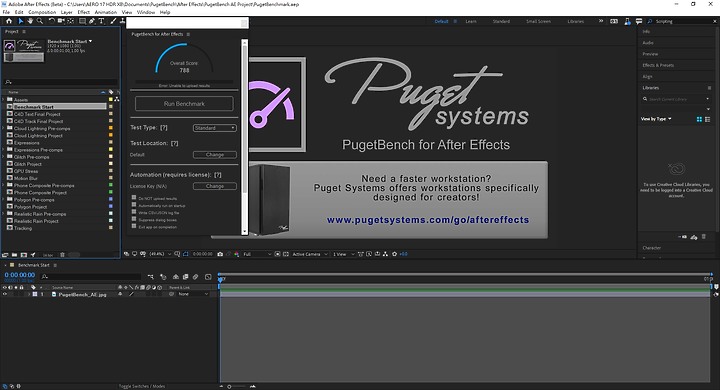Toggle transparency grid icon in viewer
This screenshot has height=390, width=720.
click(x=286, y=254)
